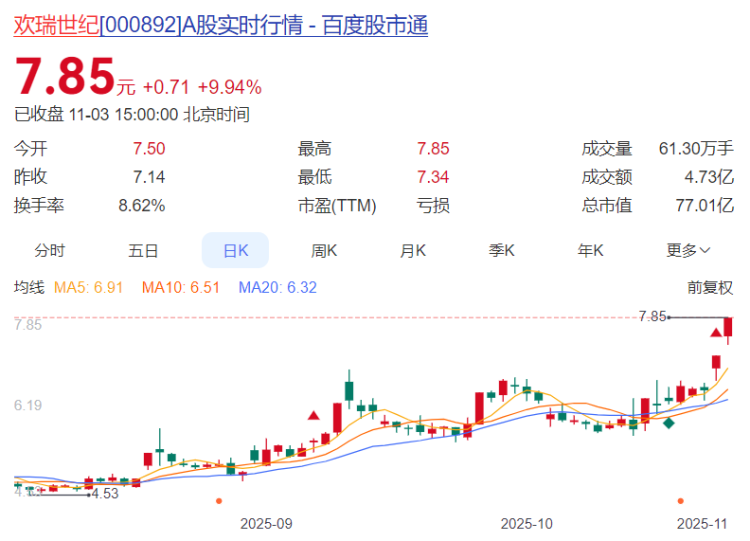
Task: Click the 总市值 value 77.01亿
Action: click(705, 206)
